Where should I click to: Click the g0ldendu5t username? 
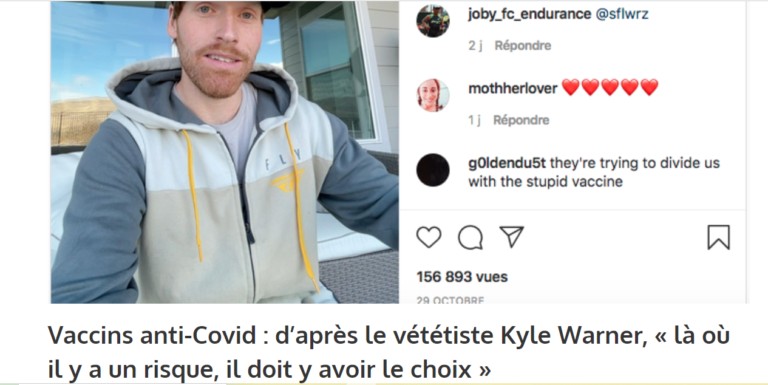pos(507,163)
